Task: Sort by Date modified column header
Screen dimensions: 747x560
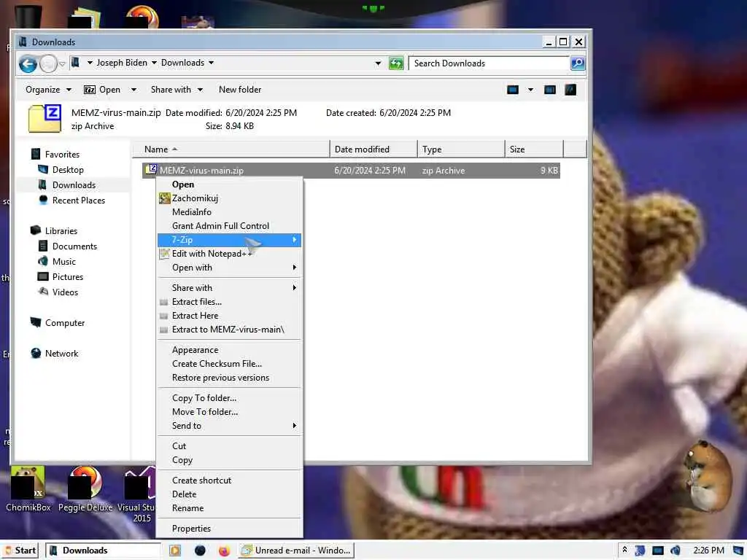Action: coord(373,149)
